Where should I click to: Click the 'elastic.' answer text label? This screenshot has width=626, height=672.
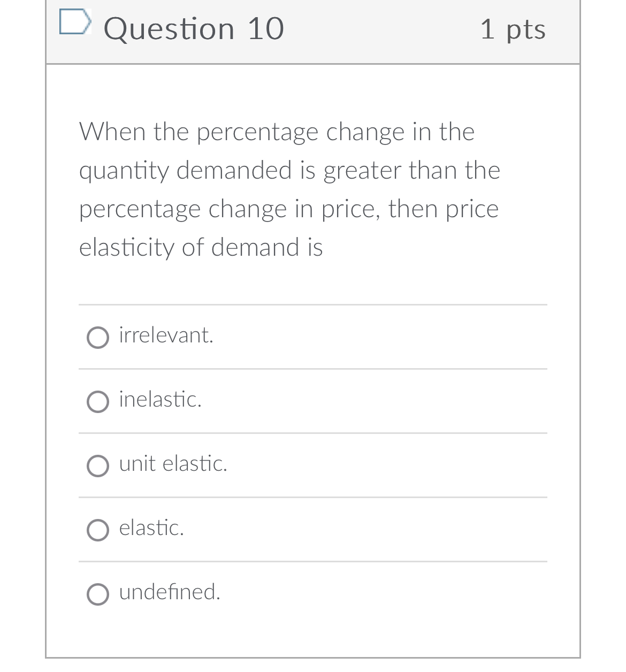pos(151,529)
